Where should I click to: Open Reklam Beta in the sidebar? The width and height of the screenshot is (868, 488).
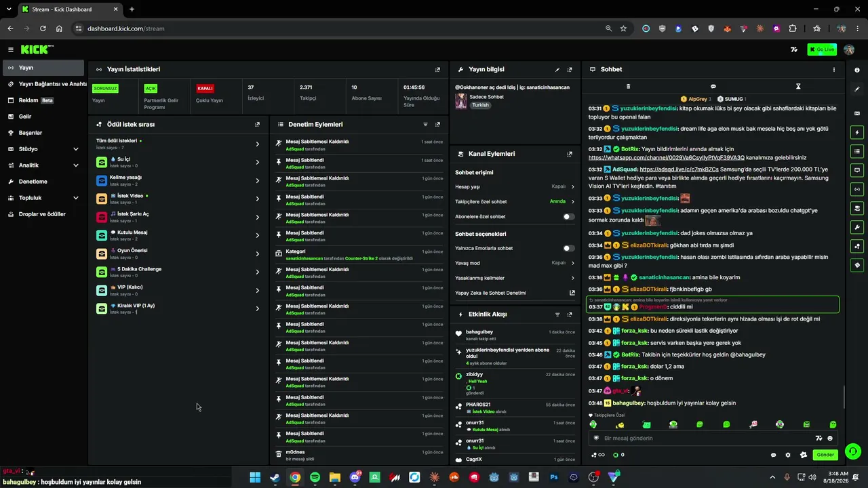43,100
